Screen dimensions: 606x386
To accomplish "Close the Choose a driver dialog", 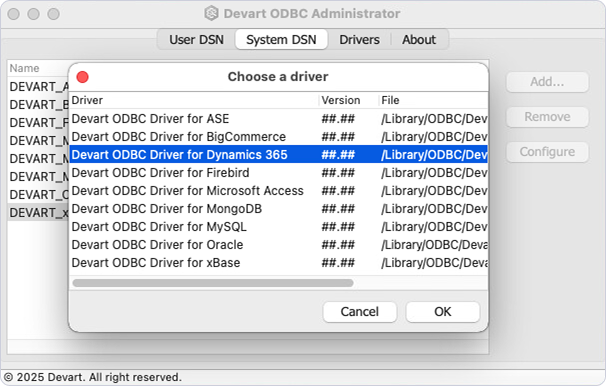I will click(82, 77).
